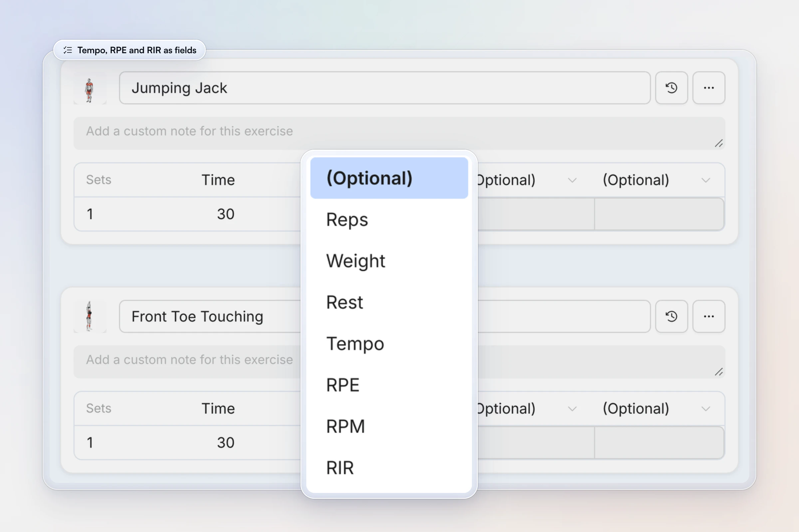Open more options for Front Toe Touching
The width and height of the screenshot is (799, 532).
[709, 316]
